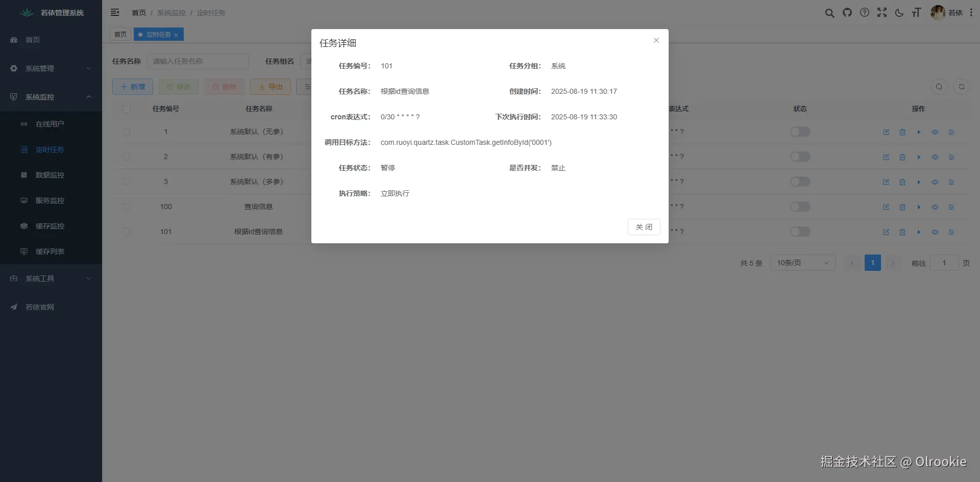
Task: Toggle dark mode with the moon icon
Action: pyautogui.click(x=899, y=13)
